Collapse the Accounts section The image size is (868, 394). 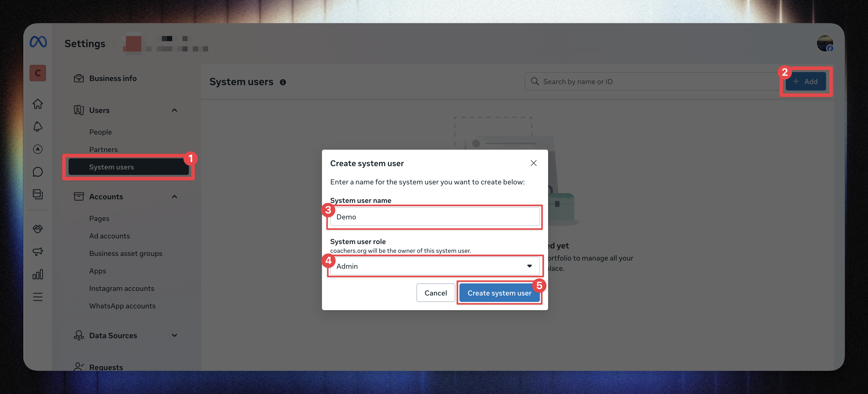[174, 197]
